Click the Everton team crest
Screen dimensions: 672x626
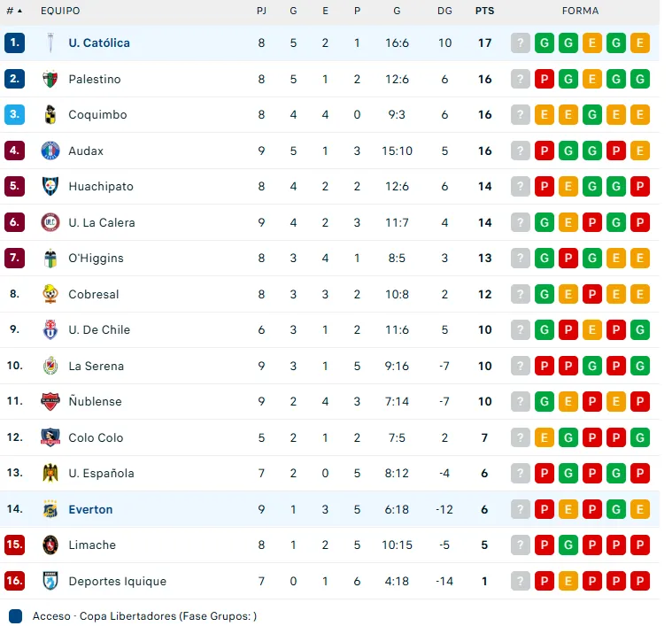(x=50, y=509)
